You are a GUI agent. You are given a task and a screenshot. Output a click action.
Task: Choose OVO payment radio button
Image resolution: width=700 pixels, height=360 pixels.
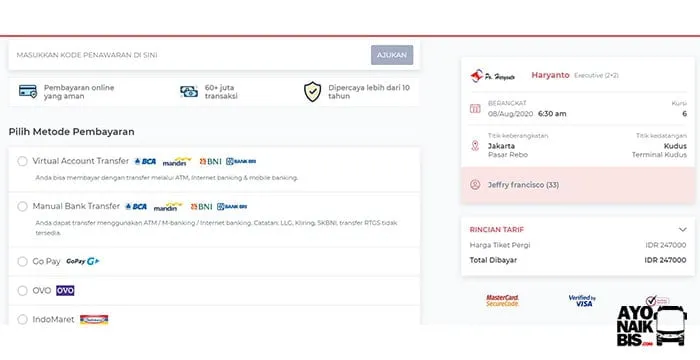[22, 291]
